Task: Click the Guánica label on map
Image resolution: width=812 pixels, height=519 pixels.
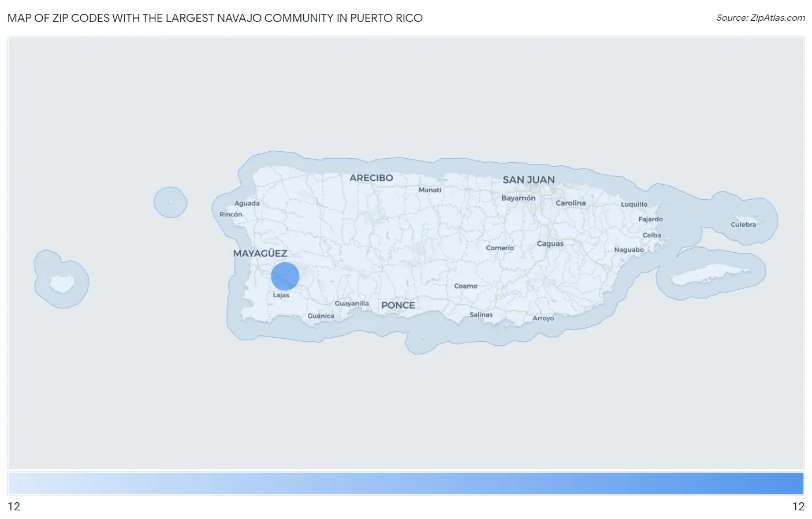Action: coord(321,316)
